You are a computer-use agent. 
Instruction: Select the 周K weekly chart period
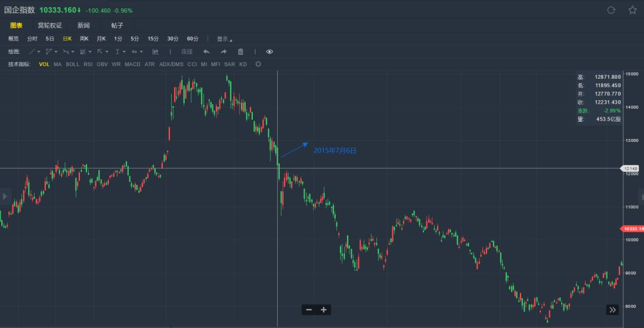point(84,39)
